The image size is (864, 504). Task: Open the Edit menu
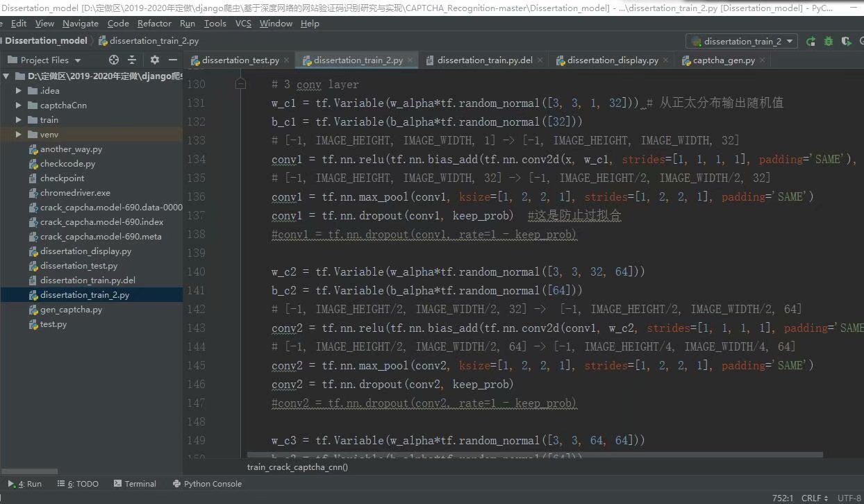(x=19, y=24)
